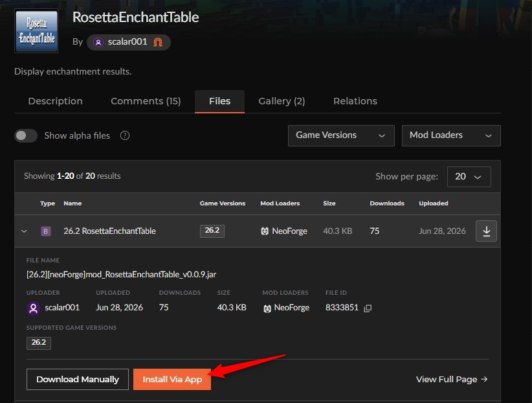Viewport: 532px width, 403px height.
Task: Download the file using row download icon
Action: (x=486, y=231)
